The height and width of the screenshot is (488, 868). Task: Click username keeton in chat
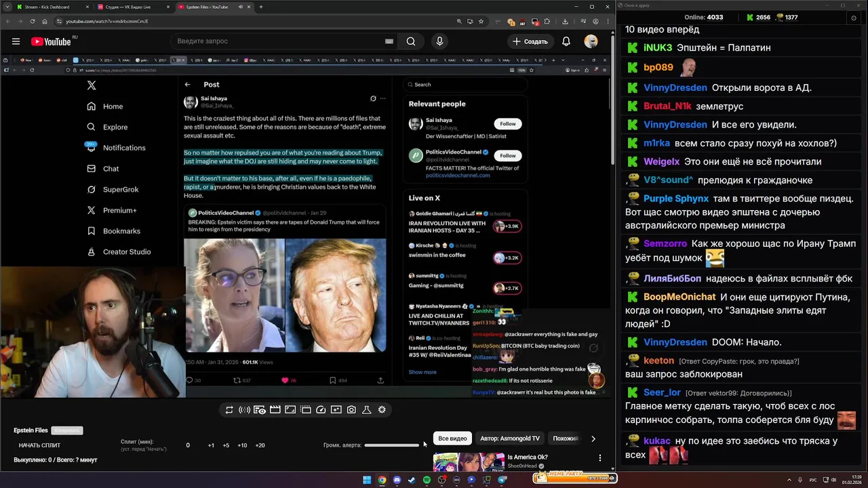(658, 361)
